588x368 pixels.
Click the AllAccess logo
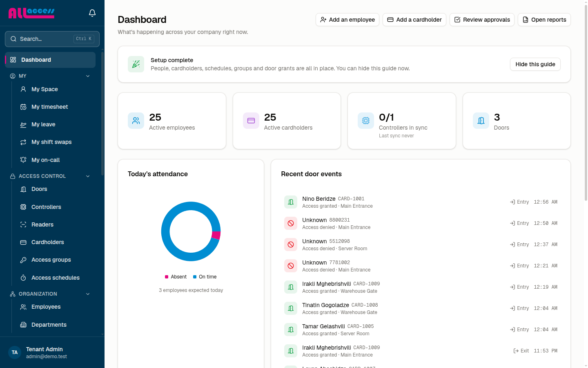[x=31, y=13]
